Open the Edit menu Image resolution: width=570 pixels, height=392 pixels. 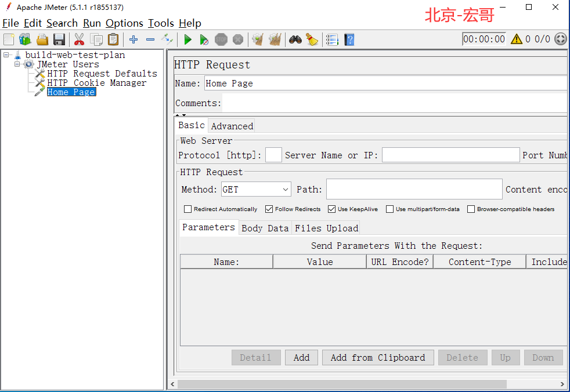[x=33, y=23]
